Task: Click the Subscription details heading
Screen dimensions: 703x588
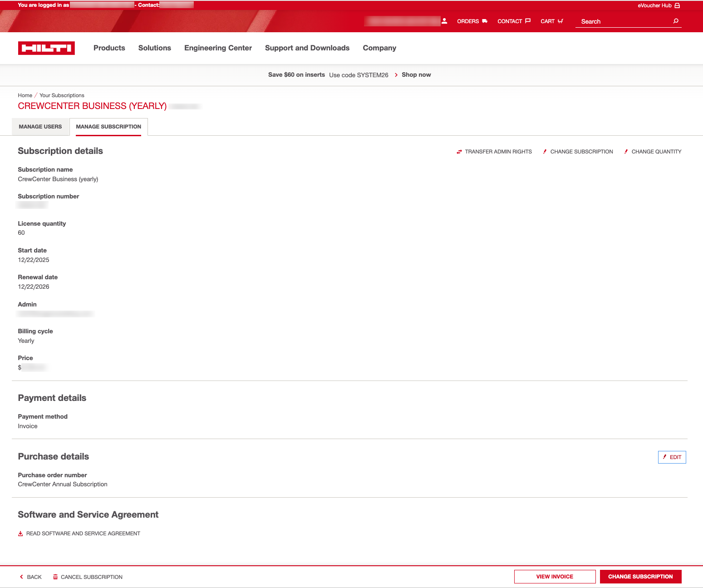Action: pyautogui.click(x=60, y=151)
